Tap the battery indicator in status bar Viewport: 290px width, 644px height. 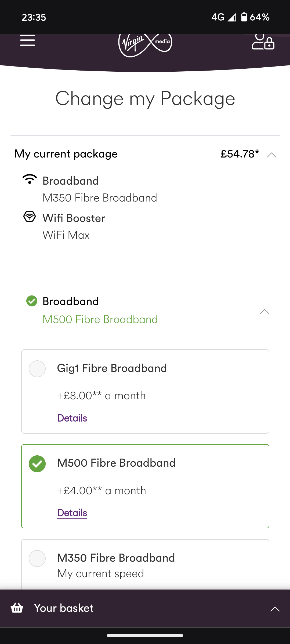pos(244,17)
